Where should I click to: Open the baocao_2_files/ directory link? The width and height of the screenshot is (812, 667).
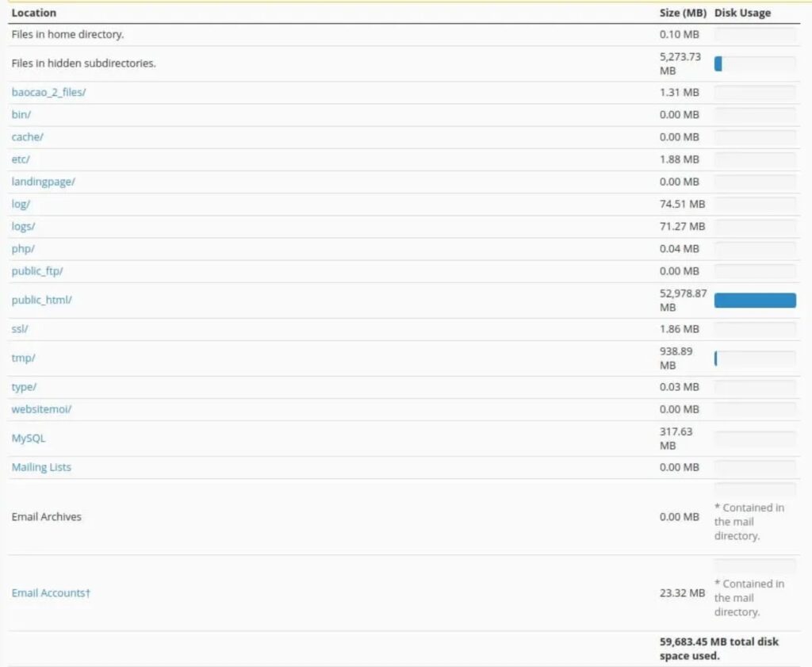(x=48, y=92)
